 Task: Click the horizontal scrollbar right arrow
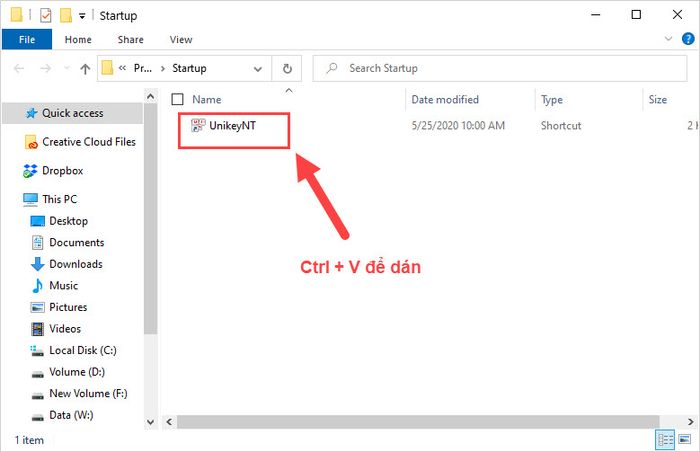[x=690, y=421]
